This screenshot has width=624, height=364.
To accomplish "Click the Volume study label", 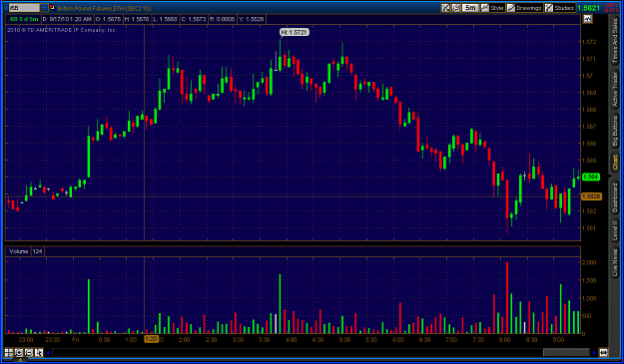I will tap(18, 251).
